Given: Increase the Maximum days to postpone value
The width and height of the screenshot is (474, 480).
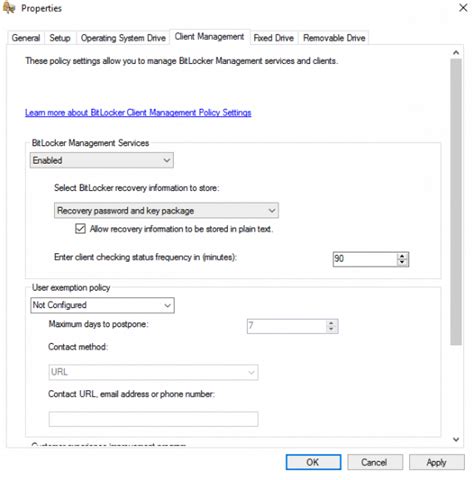Looking at the screenshot, I should pos(331,323).
